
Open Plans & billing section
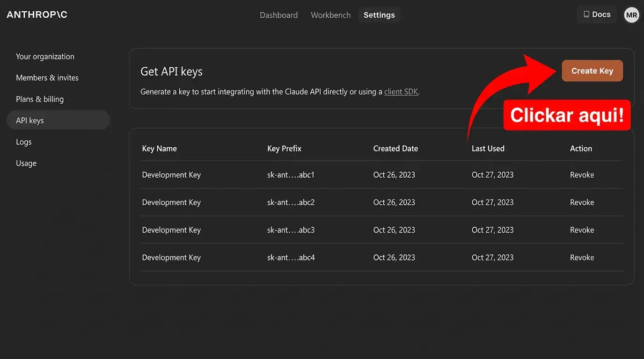point(40,99)
